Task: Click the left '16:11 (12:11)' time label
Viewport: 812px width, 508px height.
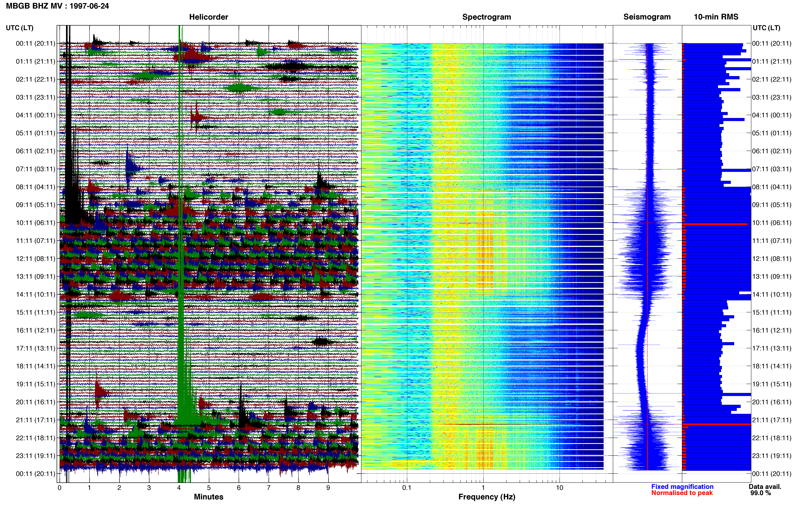Action: (x=36, y=330)
